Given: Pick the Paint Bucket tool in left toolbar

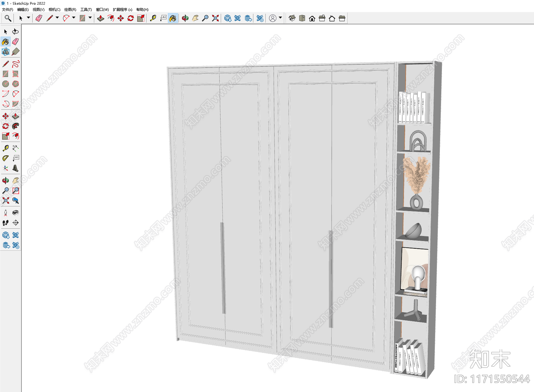Looking at the screenshot, I should [x=6, y=42].
